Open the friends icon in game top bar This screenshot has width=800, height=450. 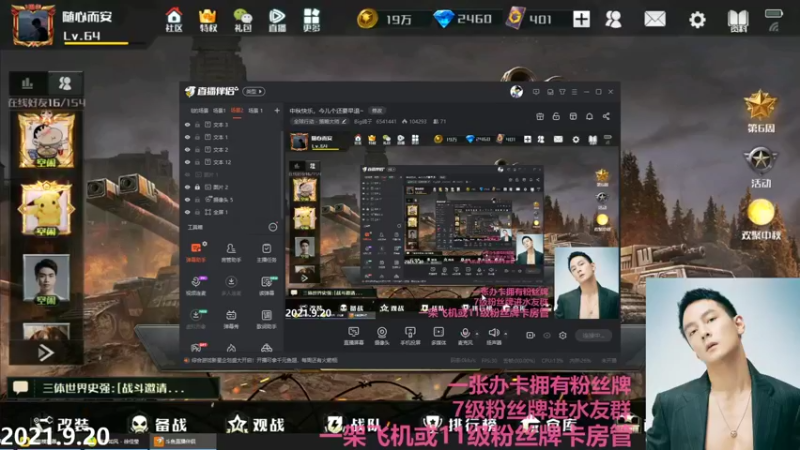613,19
